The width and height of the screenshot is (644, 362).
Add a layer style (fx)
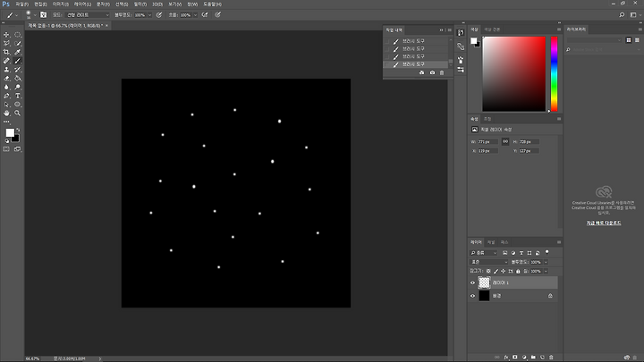(x=506, y=358)
